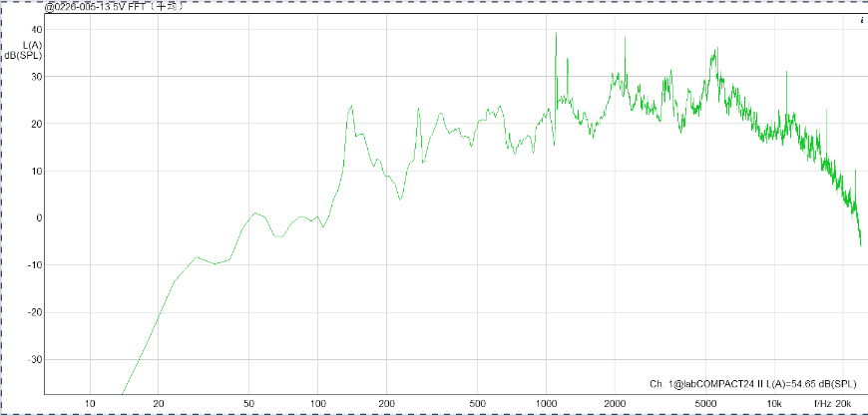Click the 5000 Hz tick on frequency axis
The height and width of the screenshot is (416, 868).
pyautogui.click(x=704, y=402)
